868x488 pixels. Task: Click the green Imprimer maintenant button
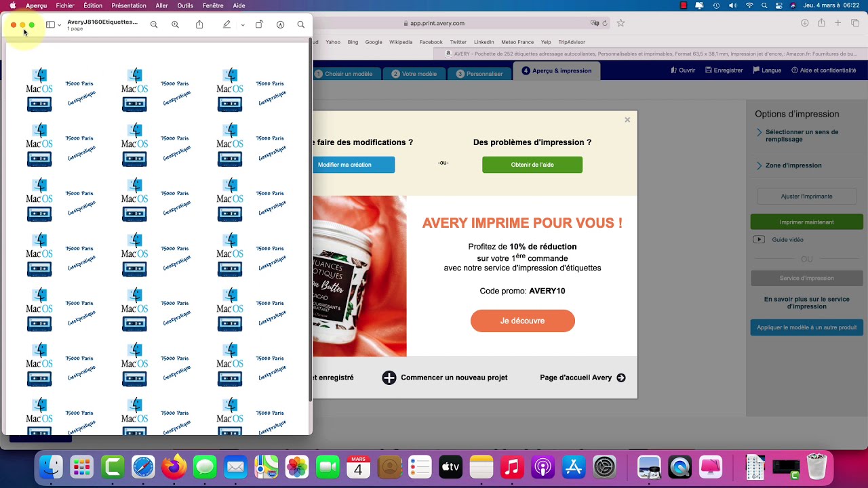click(x=806, y=222)
